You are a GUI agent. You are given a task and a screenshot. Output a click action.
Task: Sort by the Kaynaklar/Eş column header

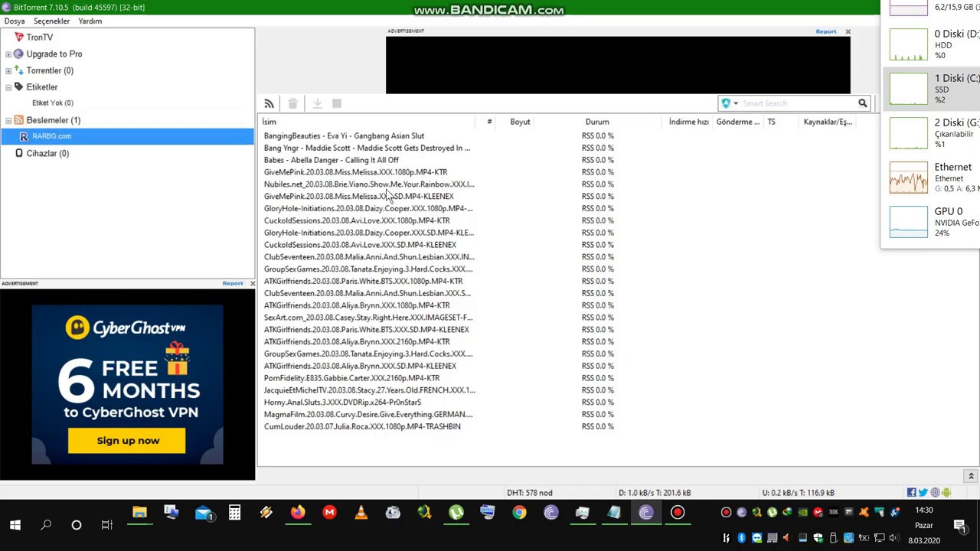828,122
